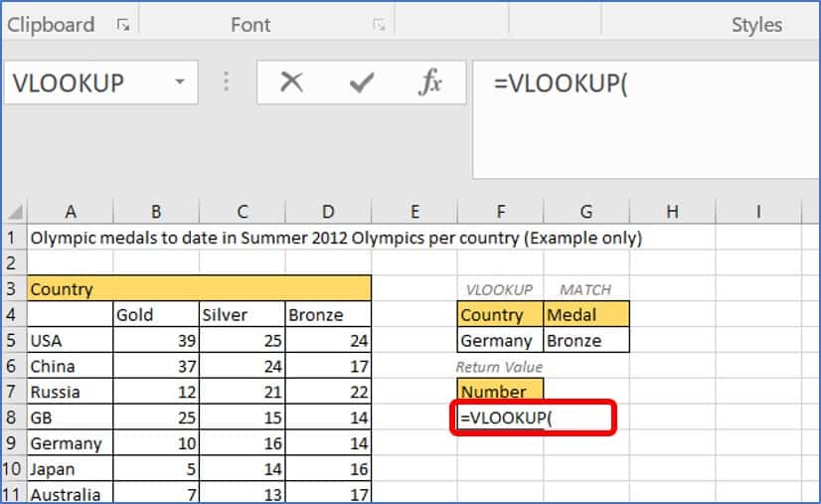Screen dimensions: 821x504
Task: Click the USA gold value 39
Action: (x=156, y=341)
